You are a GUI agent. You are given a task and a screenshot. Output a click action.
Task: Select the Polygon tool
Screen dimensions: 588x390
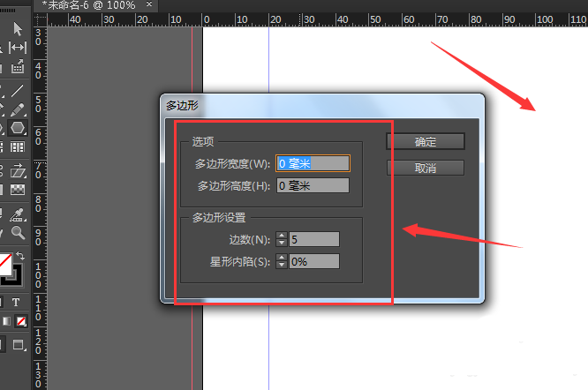(x=18, y=128)
